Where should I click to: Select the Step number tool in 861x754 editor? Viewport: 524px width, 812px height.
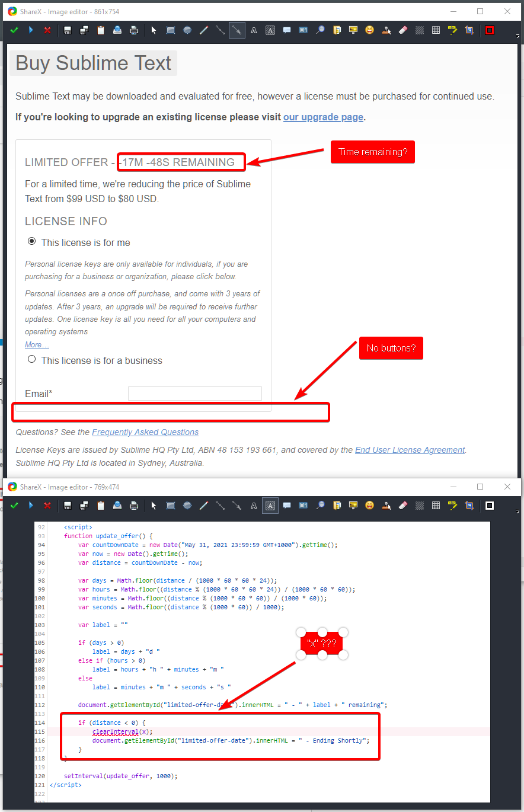(x=303, y=30)
